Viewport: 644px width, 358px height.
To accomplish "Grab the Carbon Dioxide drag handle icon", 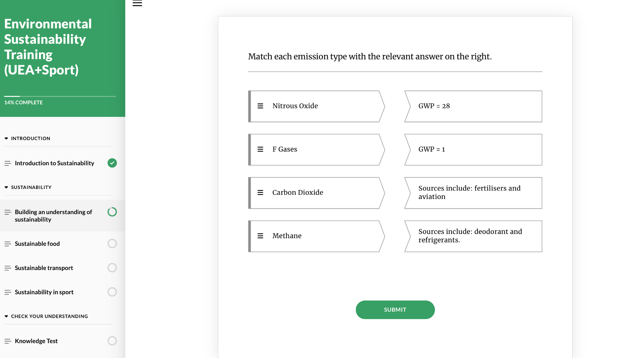I will pyautogui.click(x=260, y=193).
